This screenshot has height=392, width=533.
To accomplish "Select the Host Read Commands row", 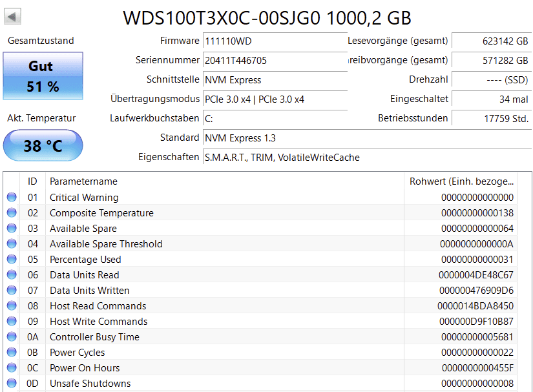I will (x=258, y=306).
